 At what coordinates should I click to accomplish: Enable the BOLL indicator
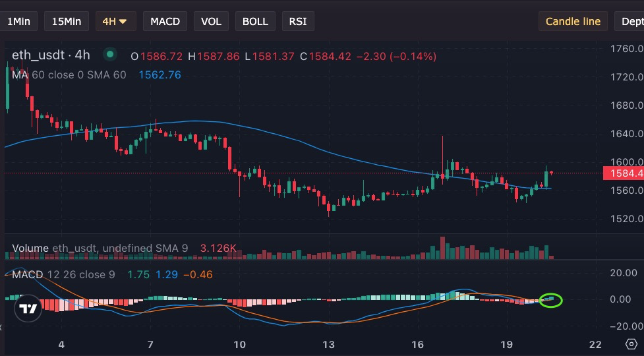(255, 21)
